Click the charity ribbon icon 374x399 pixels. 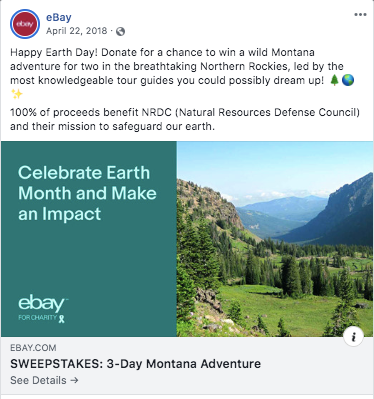click(62, 318)
